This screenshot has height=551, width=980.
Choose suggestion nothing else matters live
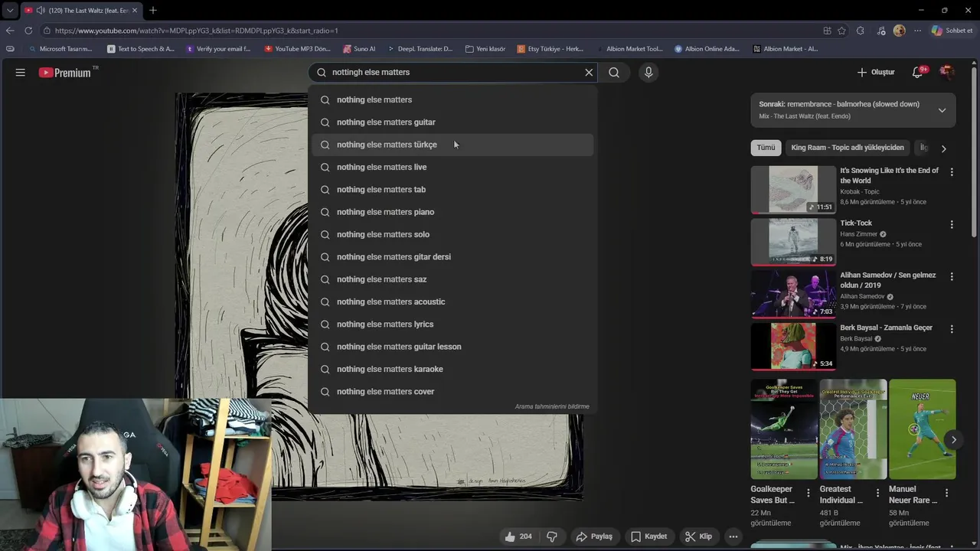pyautogui.click(x=452, y=167)
